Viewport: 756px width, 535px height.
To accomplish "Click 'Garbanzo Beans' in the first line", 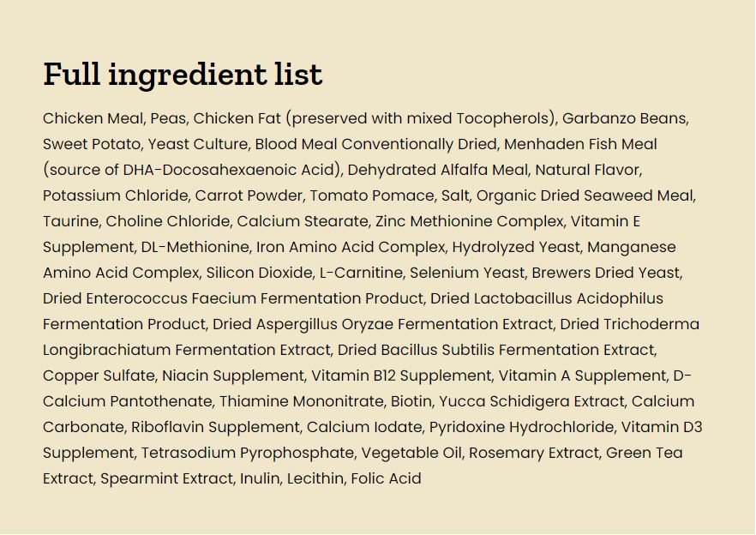I will pos(624,118).
